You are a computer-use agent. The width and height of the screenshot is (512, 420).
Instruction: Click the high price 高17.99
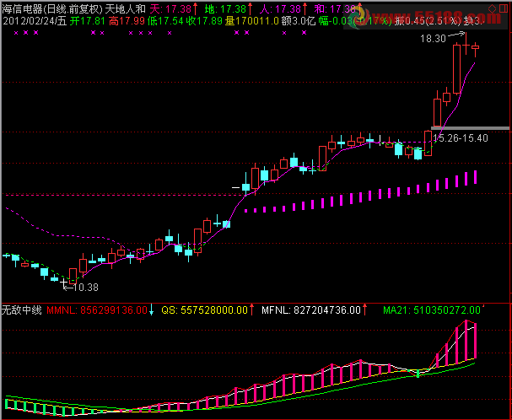(x=127, y=21)
